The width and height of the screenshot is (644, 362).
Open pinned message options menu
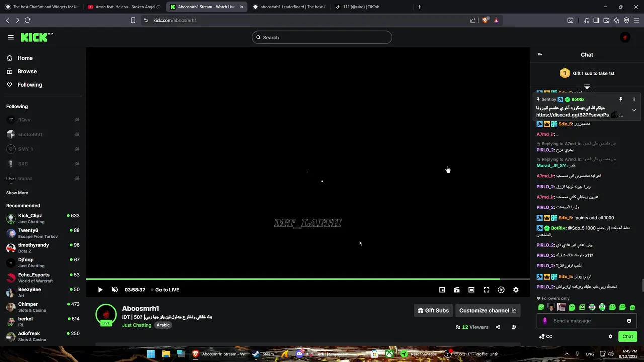pos(634,99)
